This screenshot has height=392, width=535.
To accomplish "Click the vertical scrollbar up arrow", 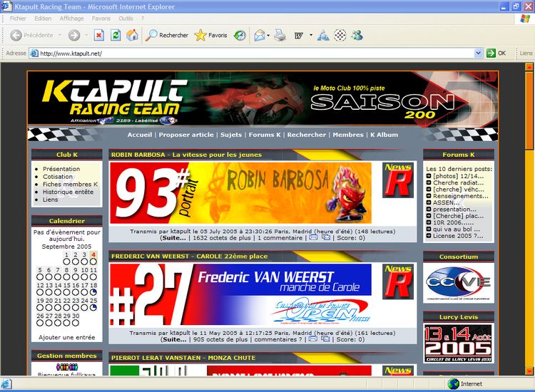I will (x=529, y=67).
